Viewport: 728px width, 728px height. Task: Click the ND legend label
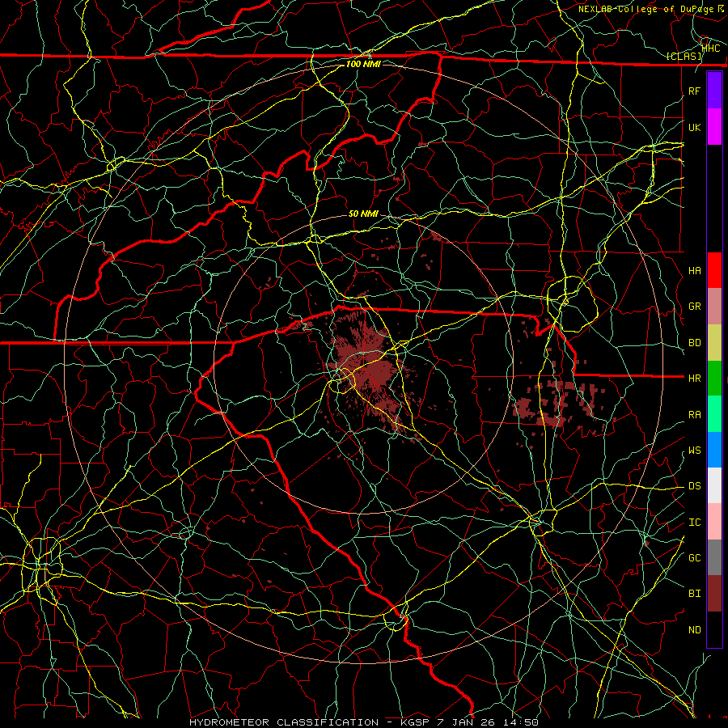coord(695,630)
